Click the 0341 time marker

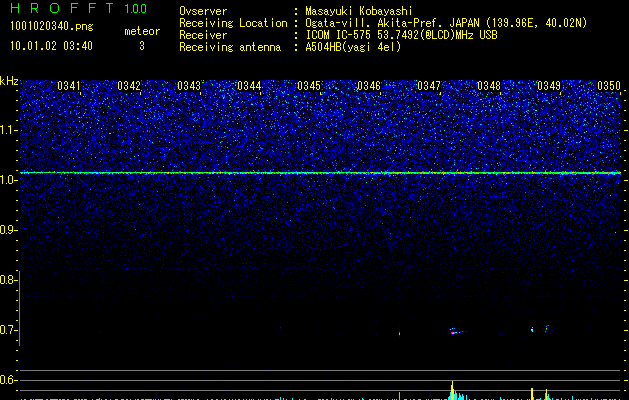point(69,86)
